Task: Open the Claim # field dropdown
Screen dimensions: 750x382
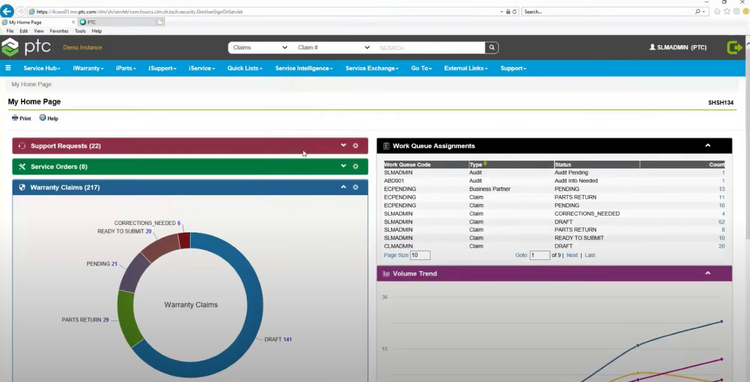Action: pyautogui.click(x=333, y=47)
